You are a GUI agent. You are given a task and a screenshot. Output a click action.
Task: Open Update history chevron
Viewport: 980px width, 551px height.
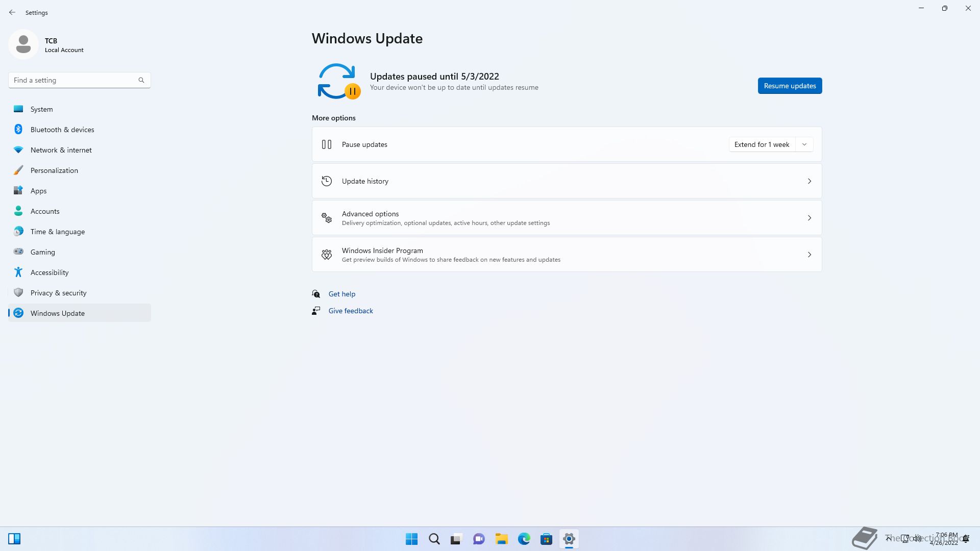tap(810, 181)
